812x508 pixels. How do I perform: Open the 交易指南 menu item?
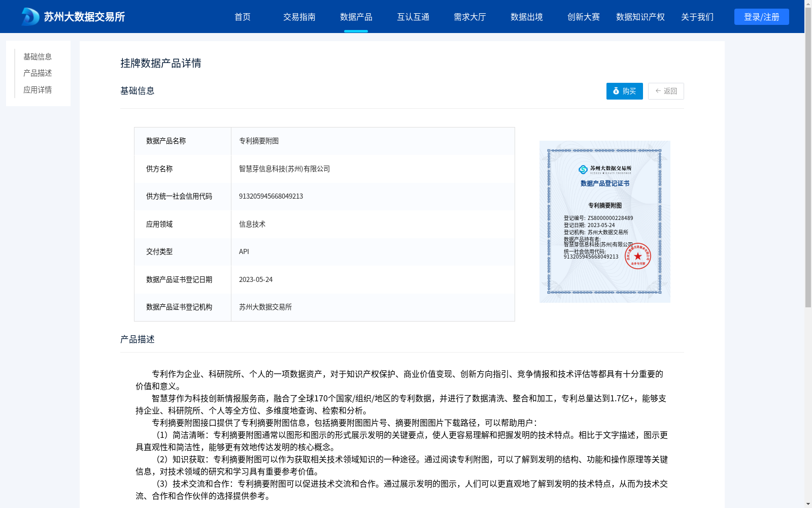(299, 17)
